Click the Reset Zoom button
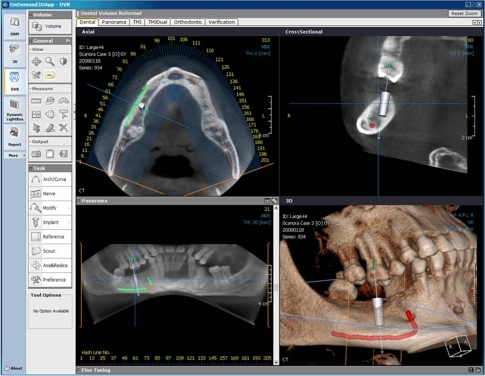This screenshot has height=376, width=485. tap(464, 13)
